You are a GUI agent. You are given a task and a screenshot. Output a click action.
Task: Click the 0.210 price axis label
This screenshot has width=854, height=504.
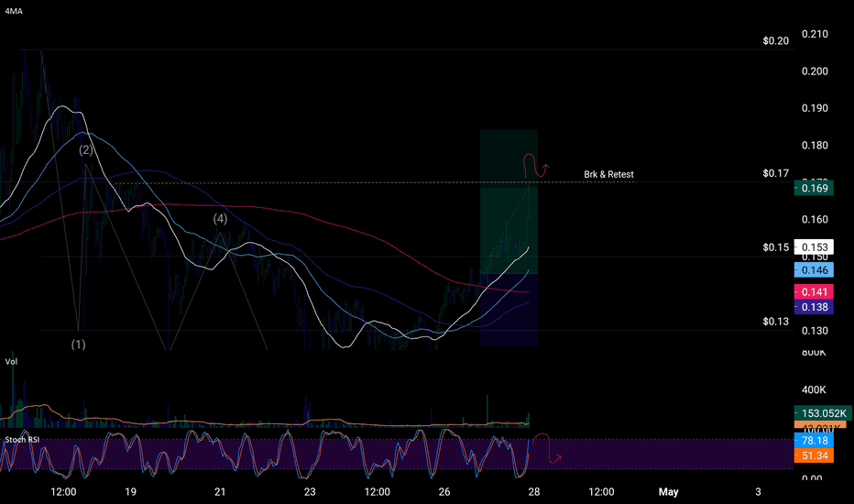tap(815, 34)
